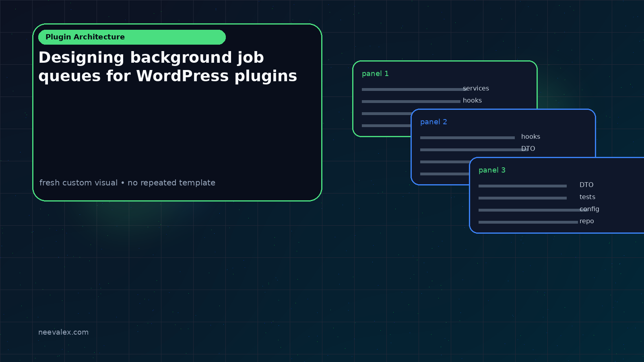
Task: Click the "tests" label in panel 3
Action: pyautogui.click(x=587, y=197)
